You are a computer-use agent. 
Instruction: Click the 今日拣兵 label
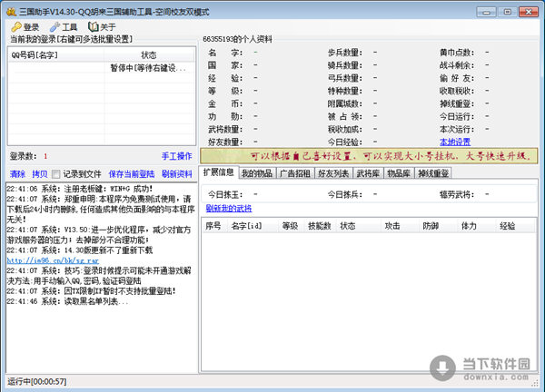click(x=345, y=194)
